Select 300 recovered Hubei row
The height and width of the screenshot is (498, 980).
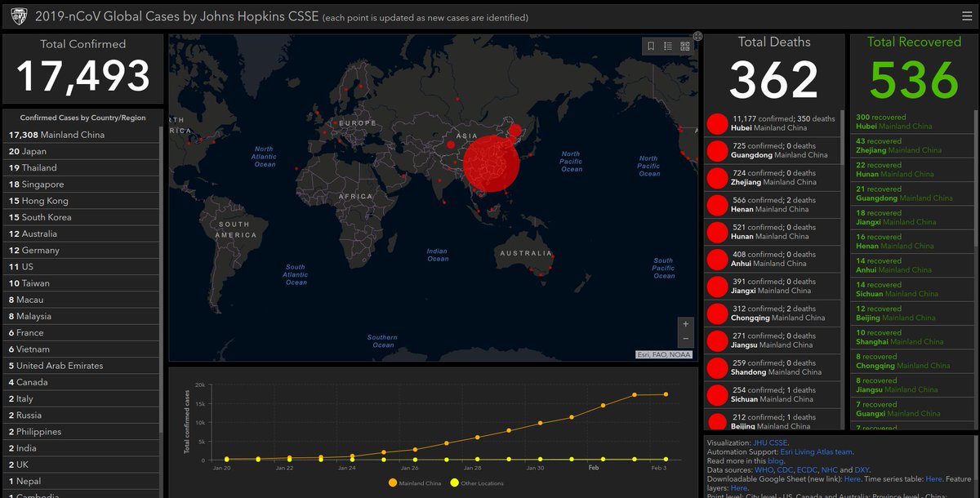click(911, 122)
